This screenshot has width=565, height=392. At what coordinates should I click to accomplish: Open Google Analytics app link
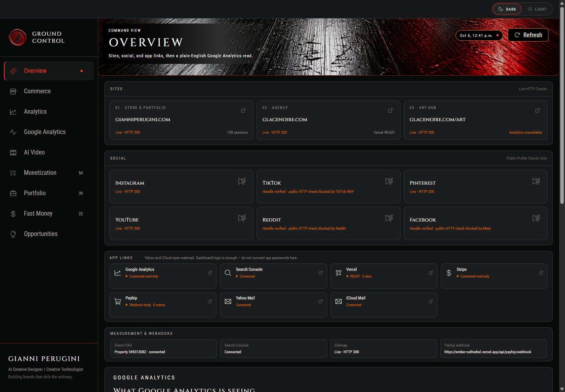pyautogui.click(x=163, y=276)
